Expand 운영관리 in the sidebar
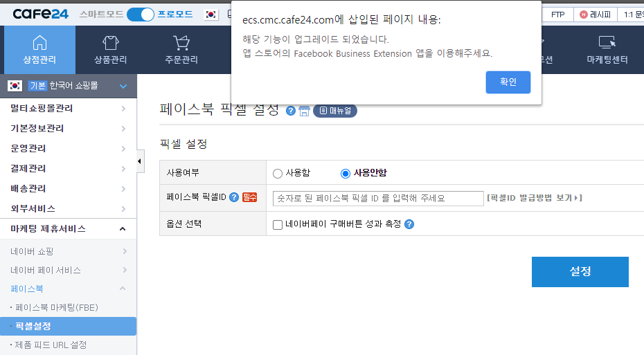 pyautogui.click(x=68, y=149)
